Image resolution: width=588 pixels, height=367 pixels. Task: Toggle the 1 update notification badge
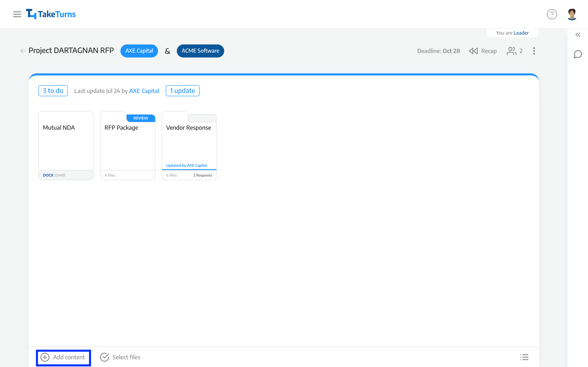click(x=183, y=91)
